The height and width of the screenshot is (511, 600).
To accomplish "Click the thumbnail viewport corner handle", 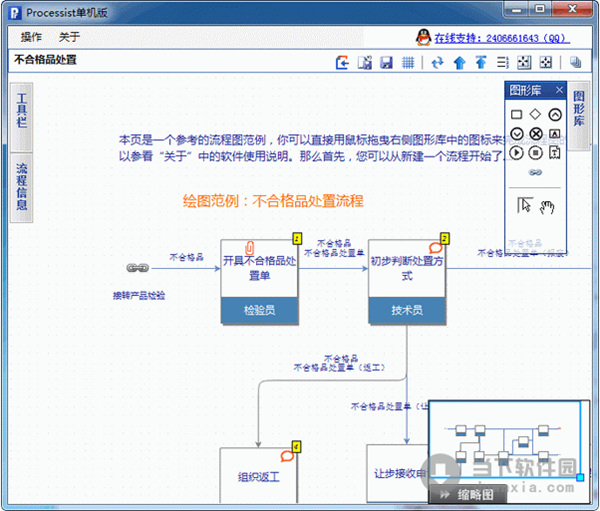I will (x=580, y=477).
